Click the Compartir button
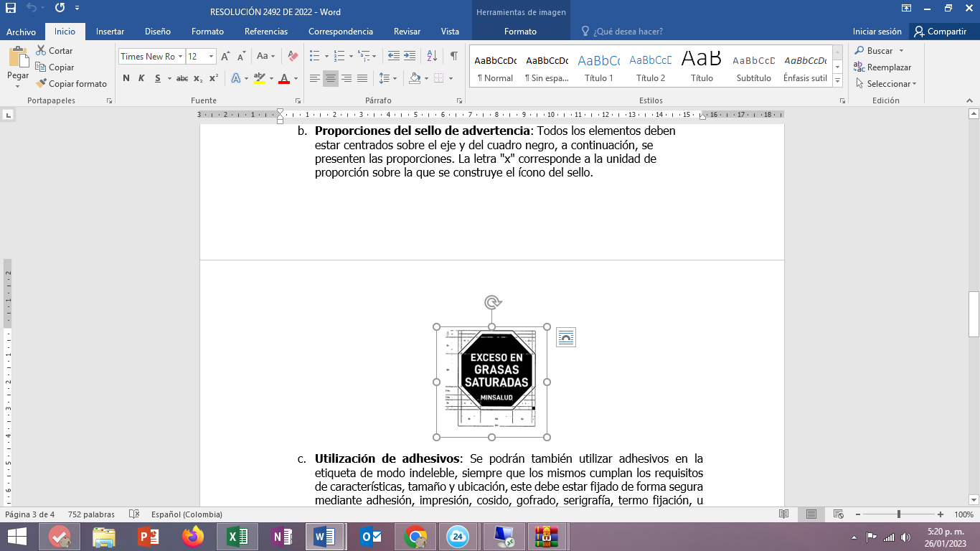This screenshot has height=551, width=980. point(940,32)
